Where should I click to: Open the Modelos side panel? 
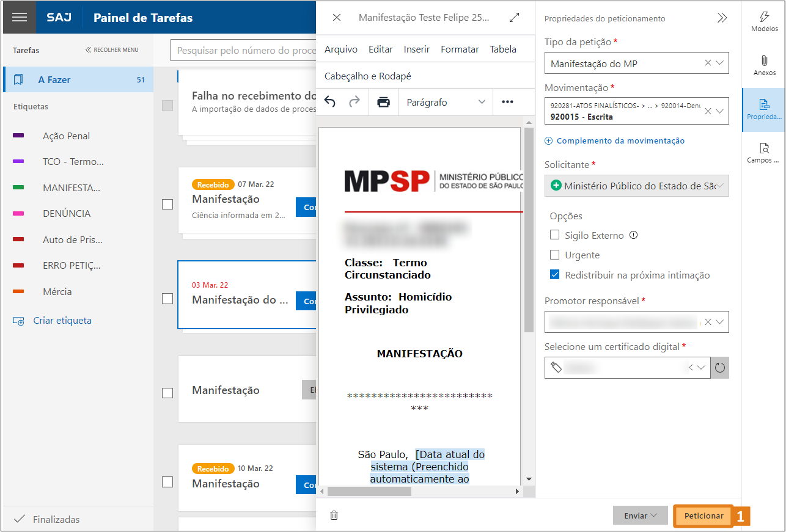click(x=764, y=22)
